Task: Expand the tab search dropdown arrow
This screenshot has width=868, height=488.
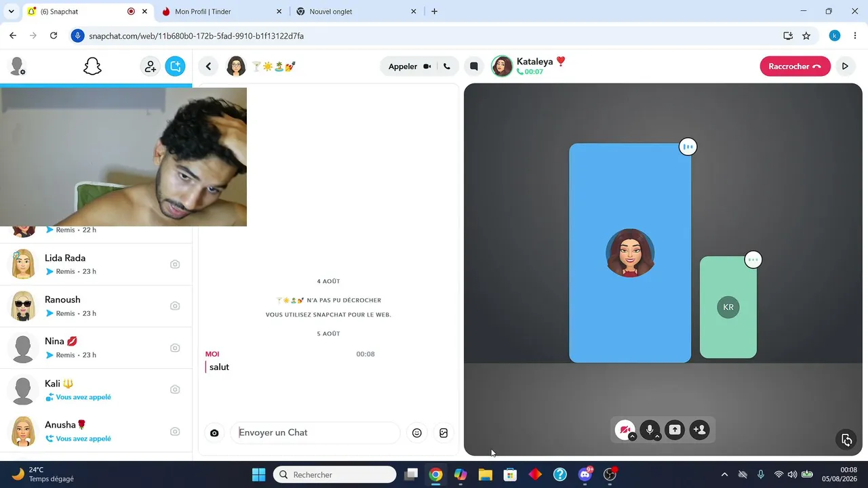Action: tap(11, 12)
